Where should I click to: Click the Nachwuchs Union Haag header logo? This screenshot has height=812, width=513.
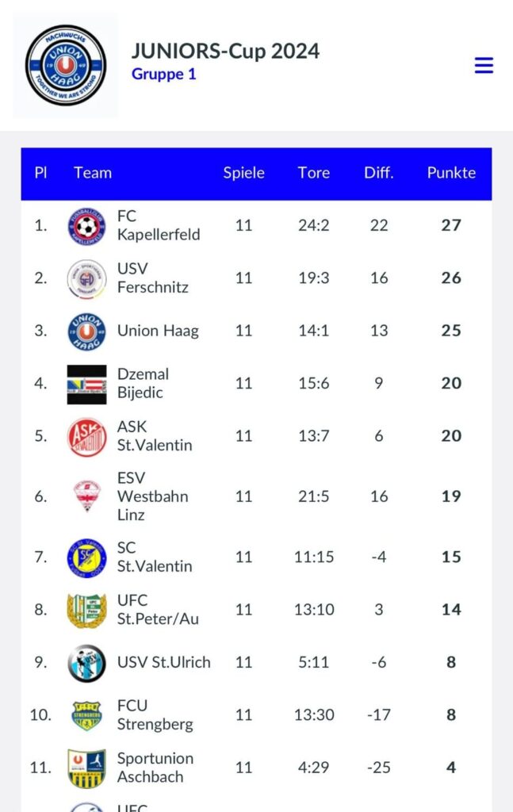(65, 65)
